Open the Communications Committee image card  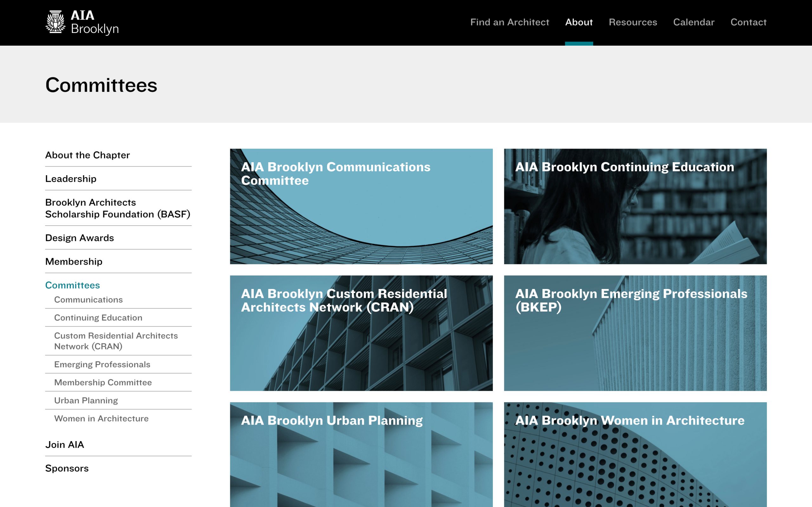(361, 206)
